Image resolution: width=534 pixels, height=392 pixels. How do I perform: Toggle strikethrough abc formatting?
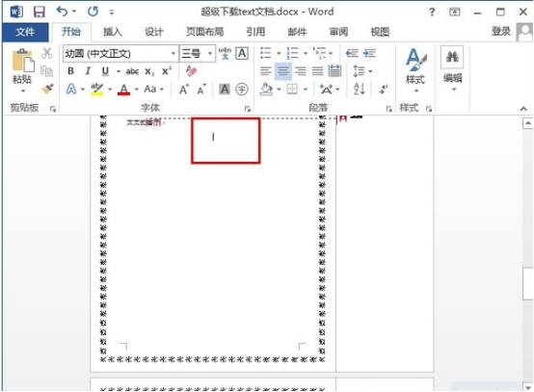point(132,71)
